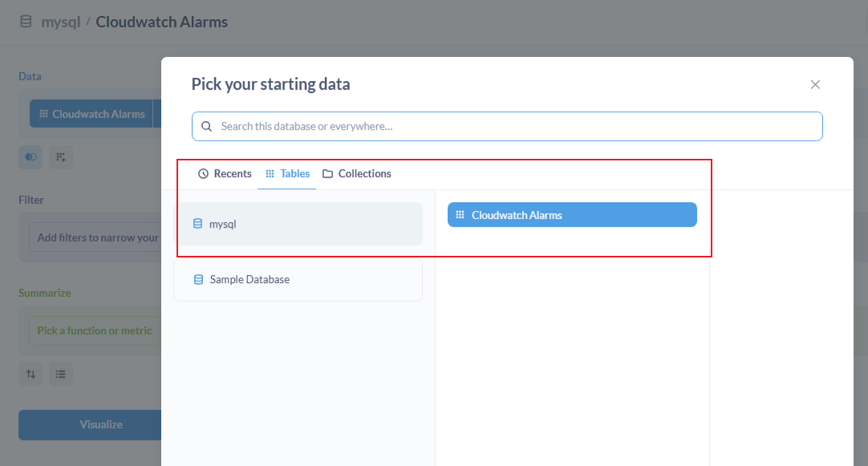Open the Add filters field
868x466 pixels.
point(96,237)
